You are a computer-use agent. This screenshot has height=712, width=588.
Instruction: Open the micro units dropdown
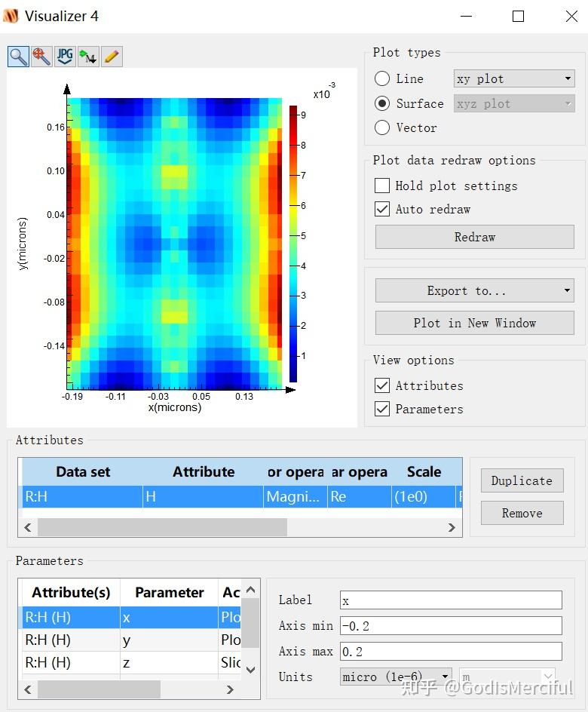[396, 677]
